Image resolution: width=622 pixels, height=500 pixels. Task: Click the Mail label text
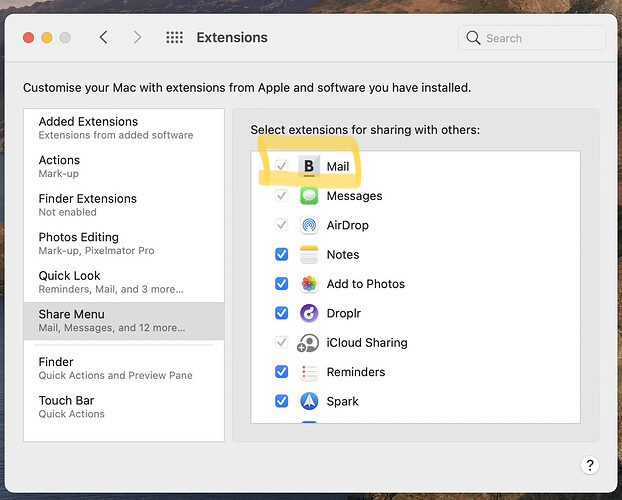pyautogui.click(x=338, y=166)
